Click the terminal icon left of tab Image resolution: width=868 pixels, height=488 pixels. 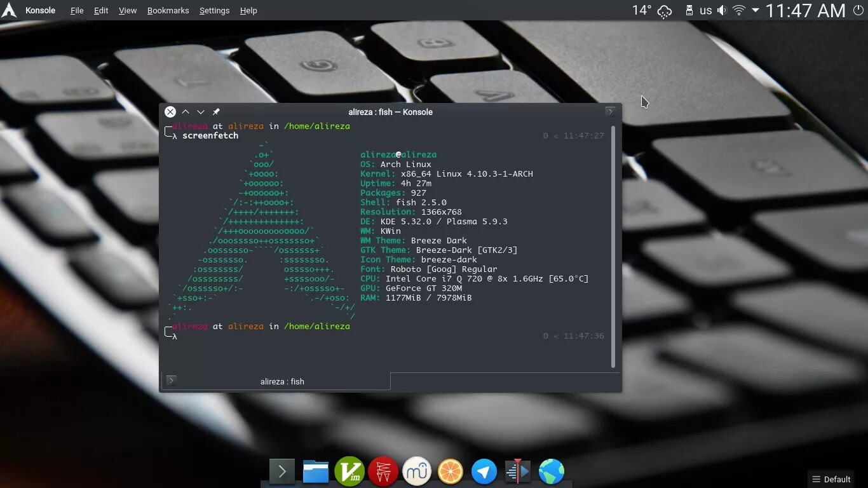tap(171, 381)
